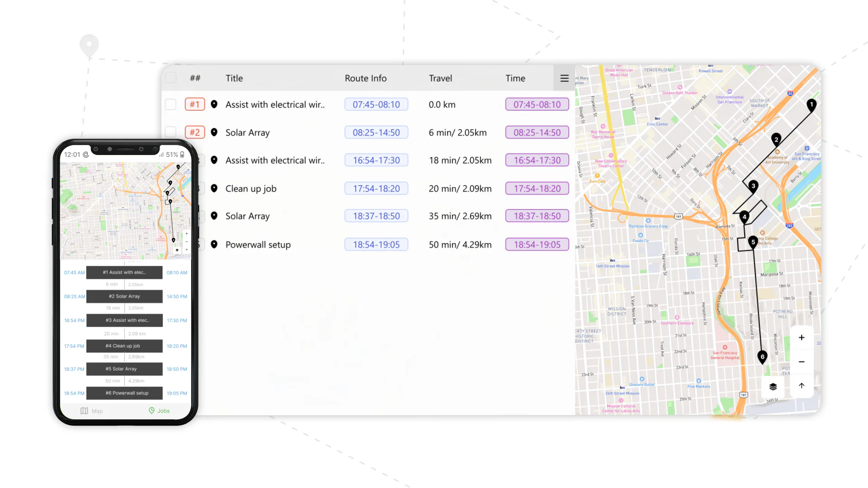Click pin icon beside Solar Array 18:37 row

pos(214,216)
